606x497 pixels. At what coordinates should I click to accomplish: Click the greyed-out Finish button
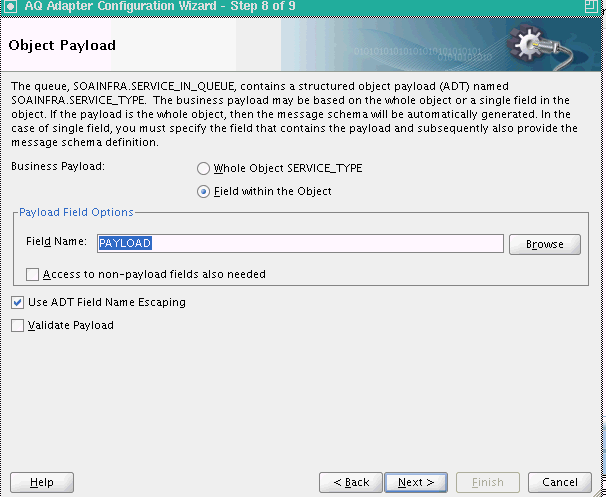tap(488, 482)
